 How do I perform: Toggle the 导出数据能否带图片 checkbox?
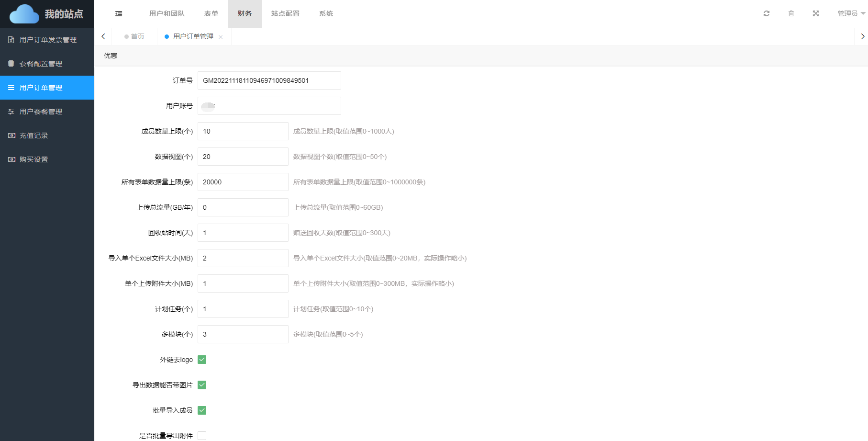coord(202,385)
